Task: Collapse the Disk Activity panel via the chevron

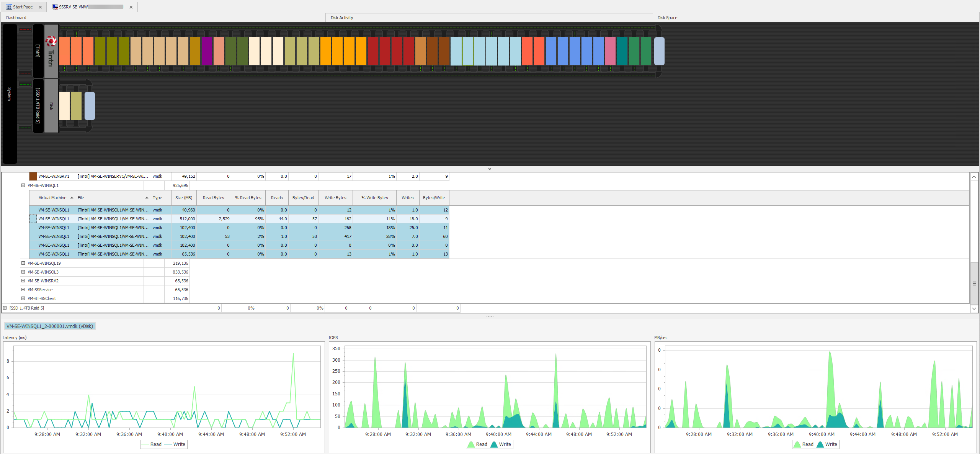Action: (489, 168)
